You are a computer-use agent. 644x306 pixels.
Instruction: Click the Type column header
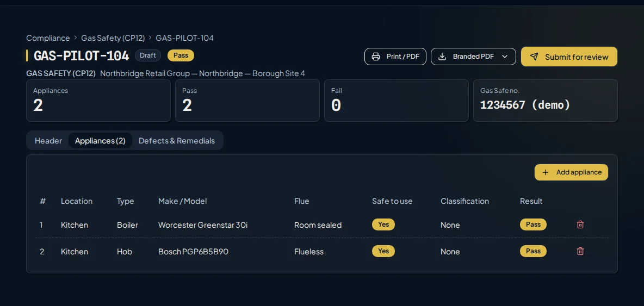point(125,201)
